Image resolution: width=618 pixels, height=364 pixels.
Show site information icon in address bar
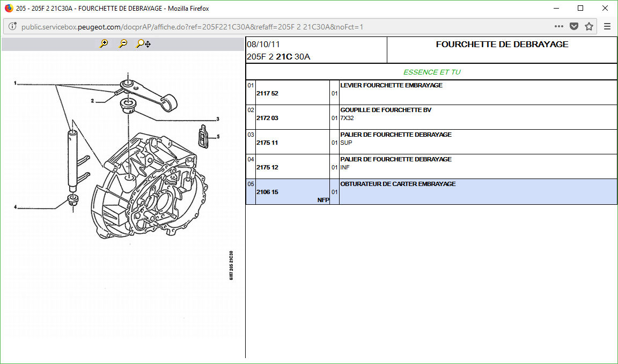13,26
